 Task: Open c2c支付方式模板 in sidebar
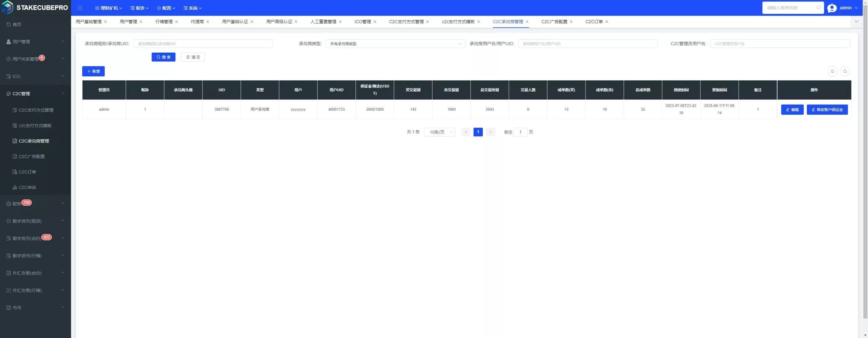(35, 126)
